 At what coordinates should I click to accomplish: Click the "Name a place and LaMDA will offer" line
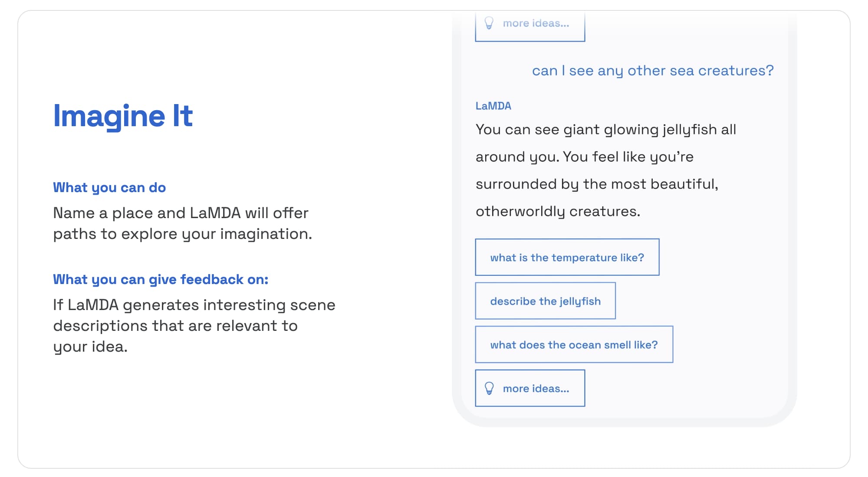pos(181,213)
